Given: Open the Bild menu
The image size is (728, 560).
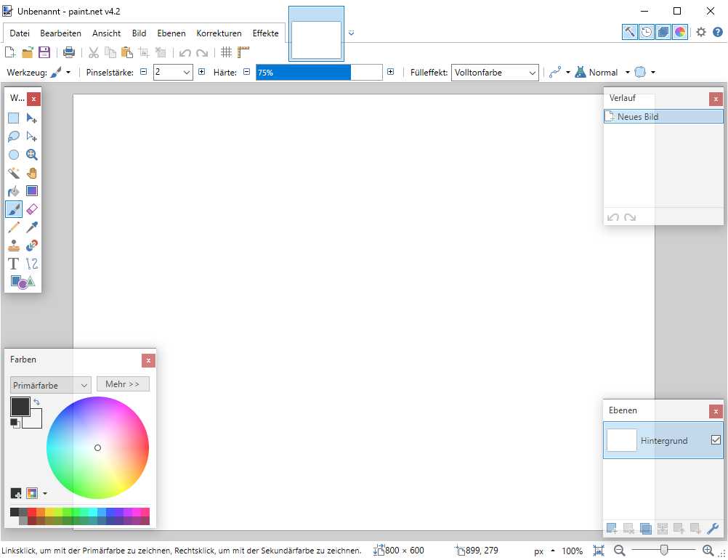Looking at the screenshot, I should point(139,33).
